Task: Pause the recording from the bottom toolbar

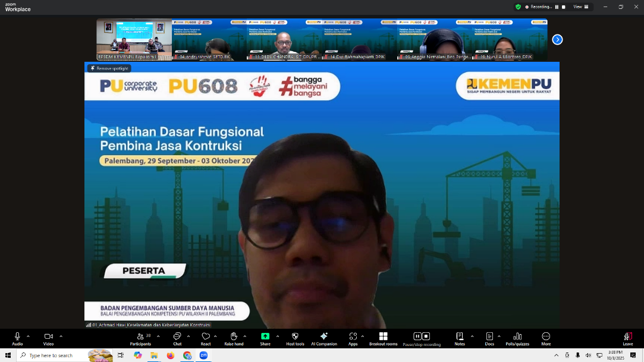Action: 417,336
